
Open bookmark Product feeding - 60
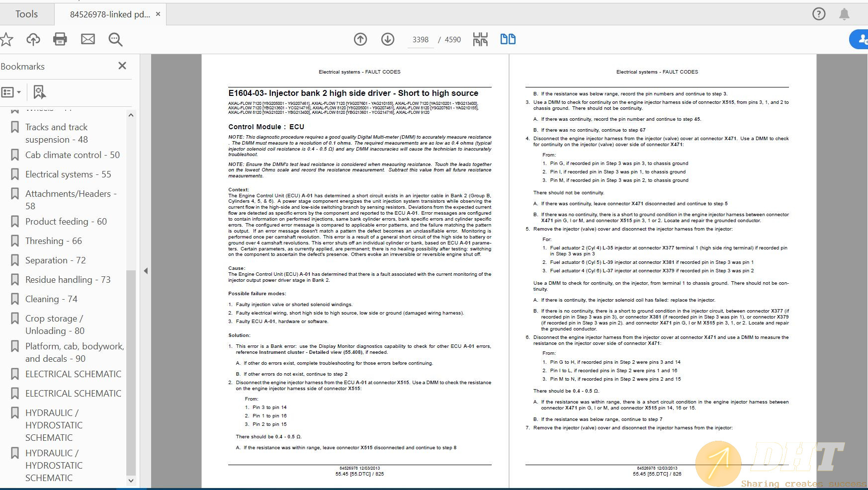tap(66, 222)
